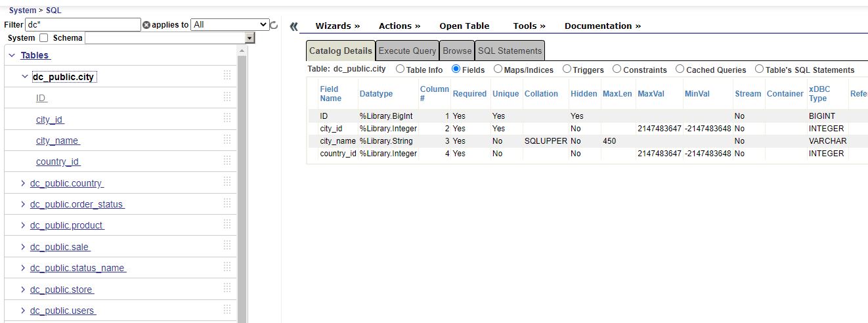Viewport: 868px width, 323px height.
Task: Switch to the Execute Query tab
Action: 407,51
